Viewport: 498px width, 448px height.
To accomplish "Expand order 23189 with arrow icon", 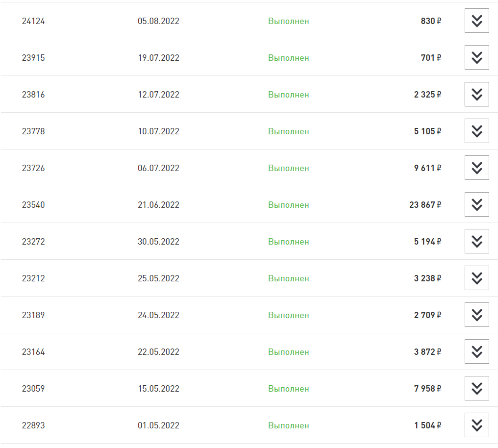I will (476, 315).
